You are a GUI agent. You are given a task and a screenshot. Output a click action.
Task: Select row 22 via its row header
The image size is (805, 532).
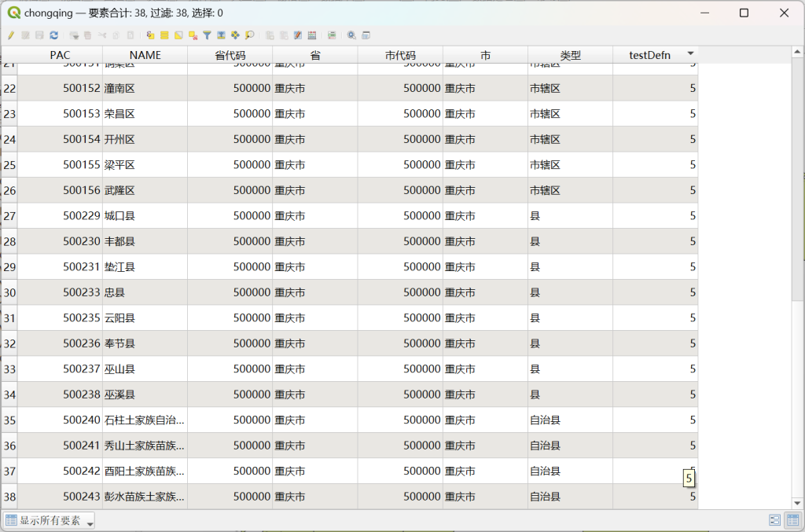pyautogui.click(x=9, y=88)
